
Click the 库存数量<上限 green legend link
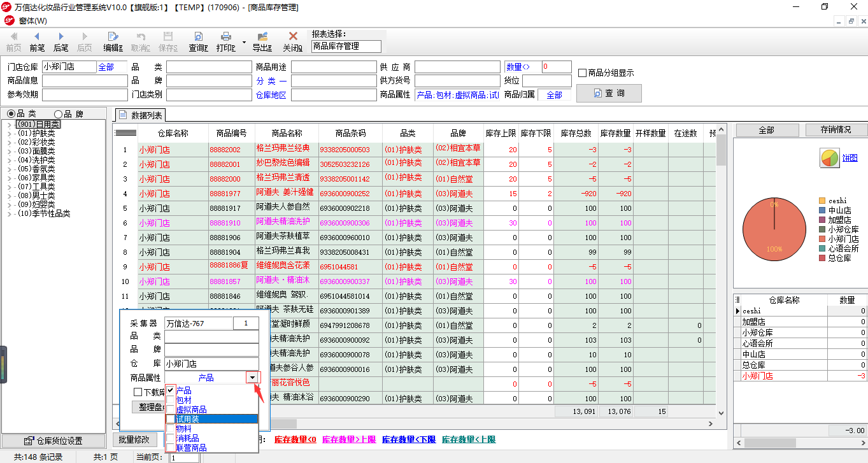tap(469, 439)
